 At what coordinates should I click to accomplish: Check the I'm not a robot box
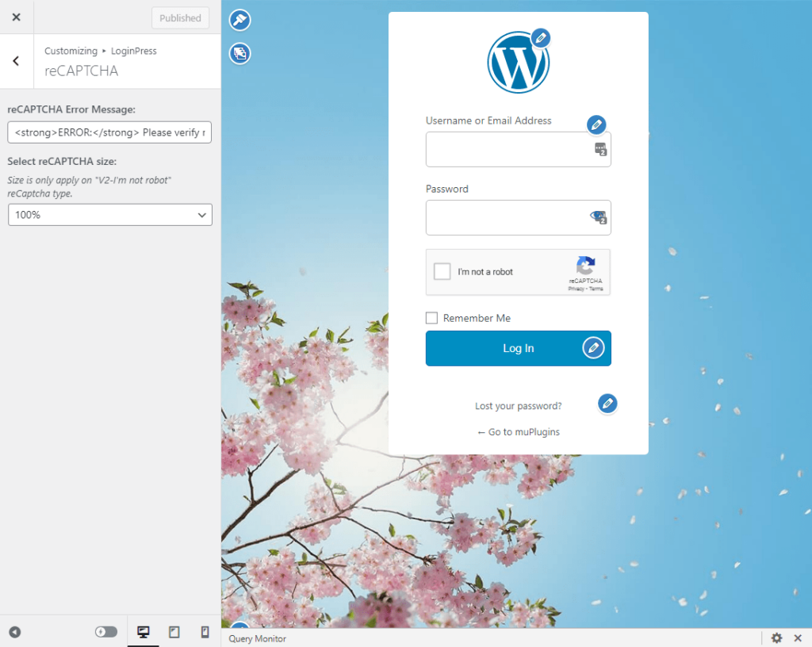coord(442,271)
